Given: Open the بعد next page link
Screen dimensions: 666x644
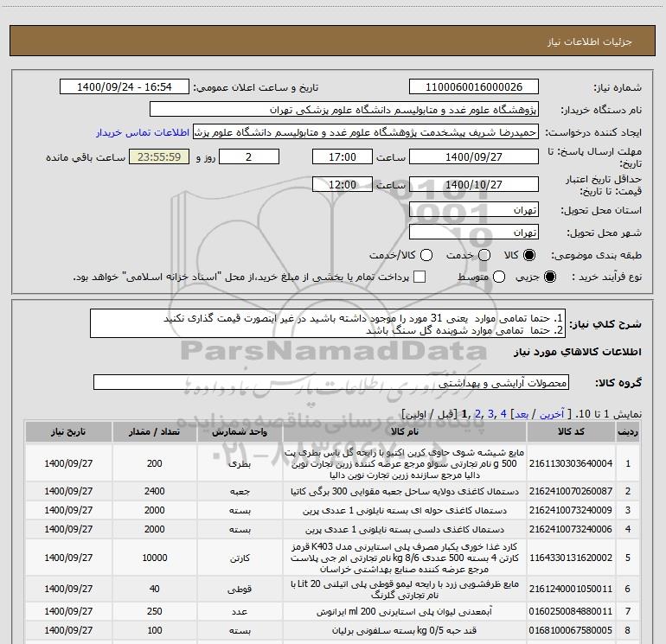Looking at the screenshot, I should tap(522, 414).
